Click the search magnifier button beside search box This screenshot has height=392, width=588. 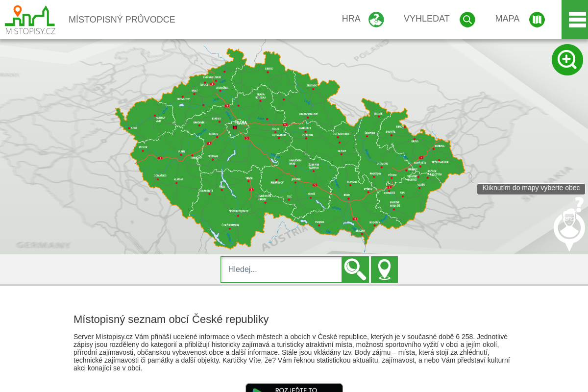coord(355,269)
